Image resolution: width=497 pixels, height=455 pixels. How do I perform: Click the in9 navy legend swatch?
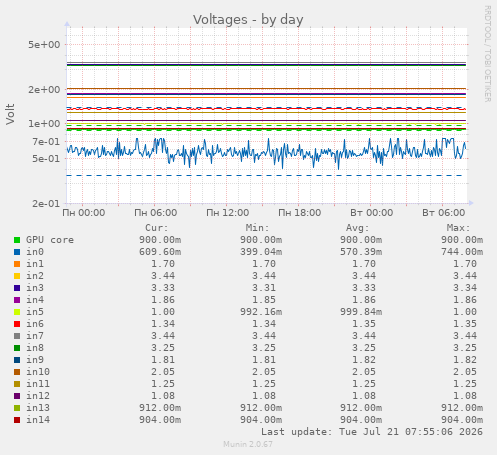17,360
